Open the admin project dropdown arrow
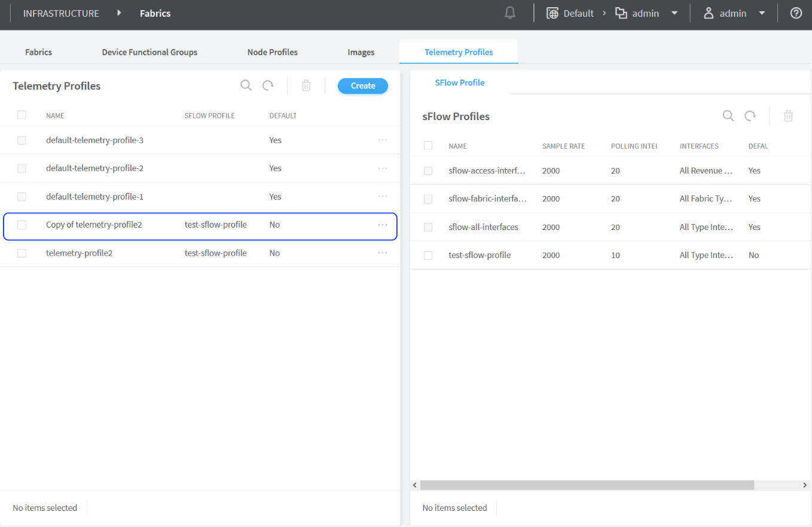Image resolution: width=812 pixels, height=527 pixels. coord(674,13)
